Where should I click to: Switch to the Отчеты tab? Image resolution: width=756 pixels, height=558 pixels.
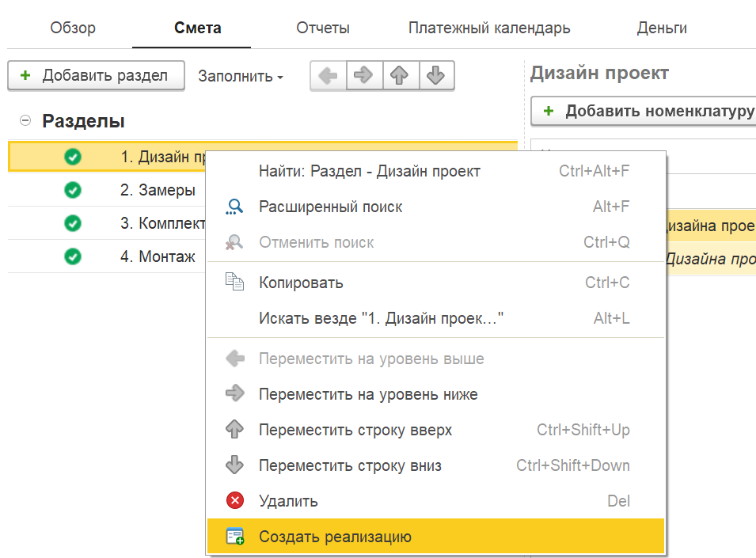[322, 28]
